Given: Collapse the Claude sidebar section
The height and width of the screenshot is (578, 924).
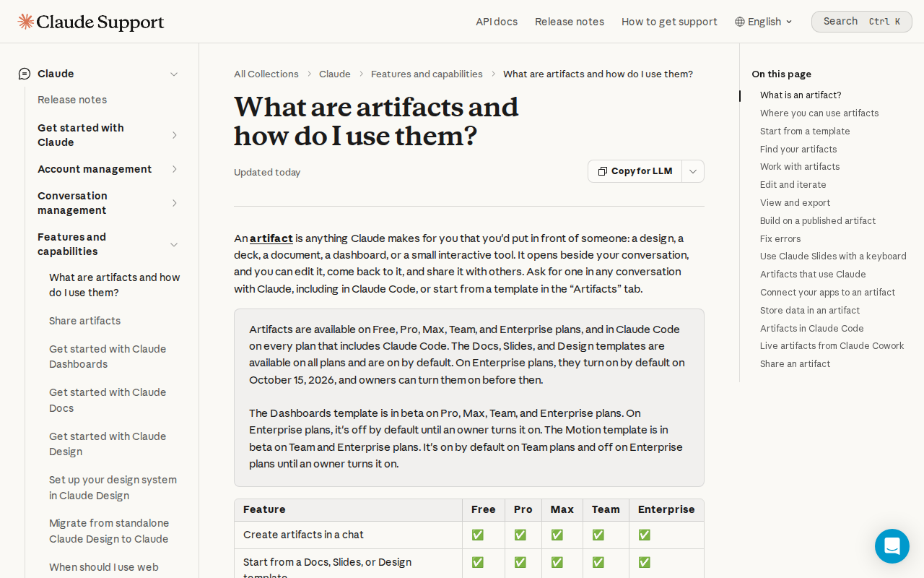Looking at the screenshot, I should point(174,74).
